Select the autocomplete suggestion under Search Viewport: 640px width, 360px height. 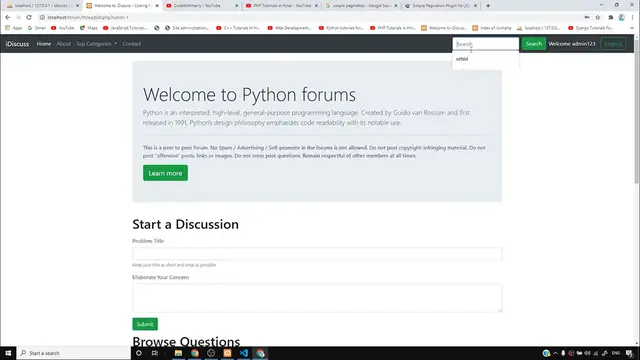coord(485,59)
